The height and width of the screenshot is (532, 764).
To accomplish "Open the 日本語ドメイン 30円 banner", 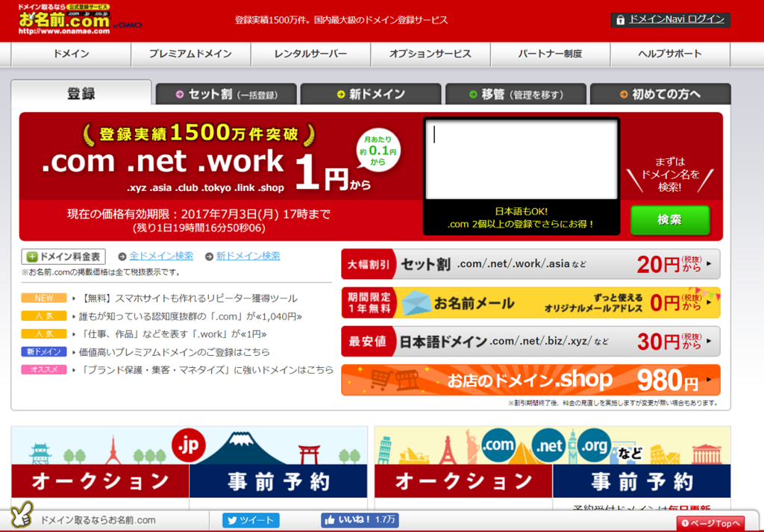I will pos(530,342).
